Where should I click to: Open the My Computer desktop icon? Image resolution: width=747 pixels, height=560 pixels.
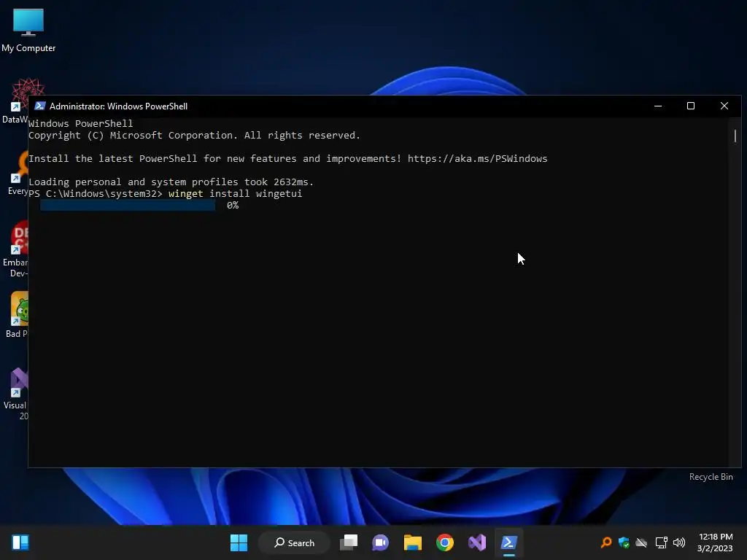tap(28, 31)
